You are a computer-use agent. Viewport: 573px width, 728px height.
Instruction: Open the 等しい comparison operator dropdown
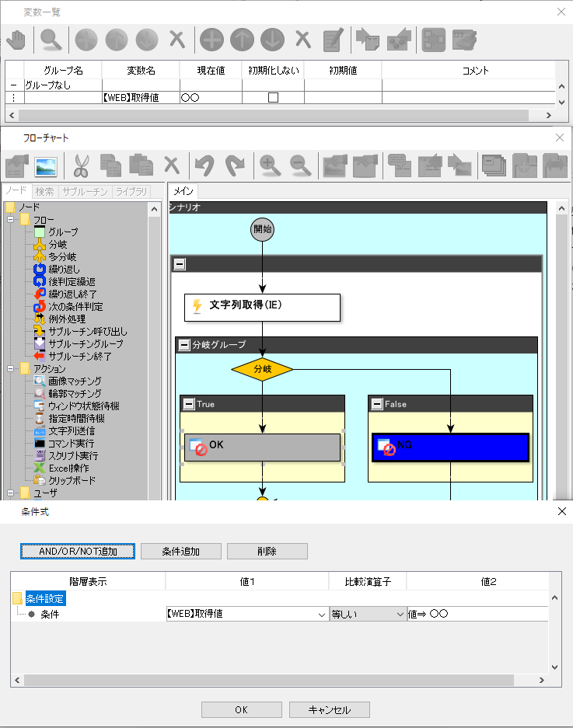(400, 615)
